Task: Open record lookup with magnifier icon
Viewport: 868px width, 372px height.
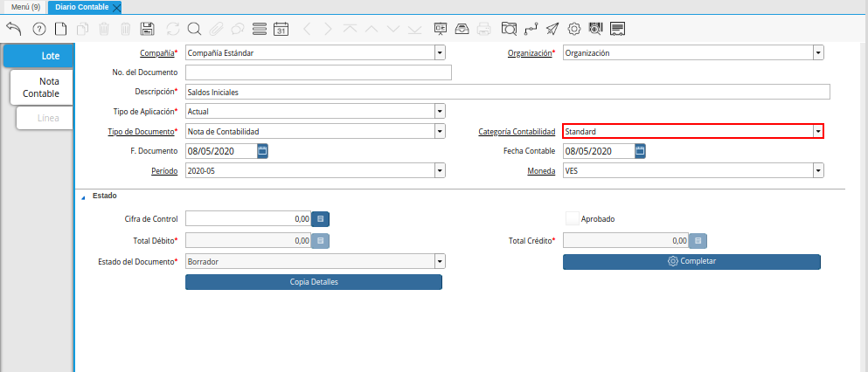Action: coord(194,29)
